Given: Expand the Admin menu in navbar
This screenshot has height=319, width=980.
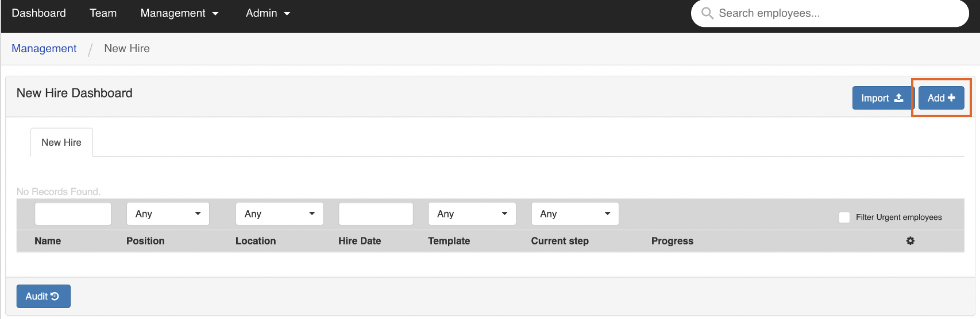Looking at the screenshot, I should [x=268, y=13].
